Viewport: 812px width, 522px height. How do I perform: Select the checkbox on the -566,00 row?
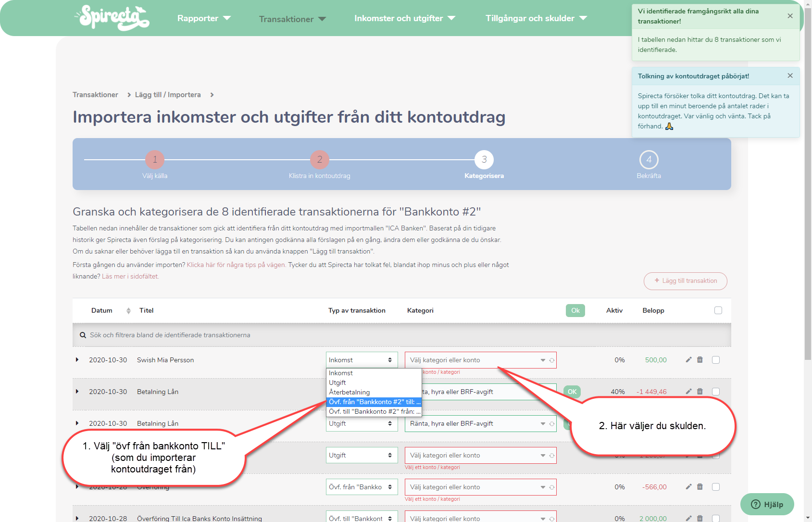[716, 487]
